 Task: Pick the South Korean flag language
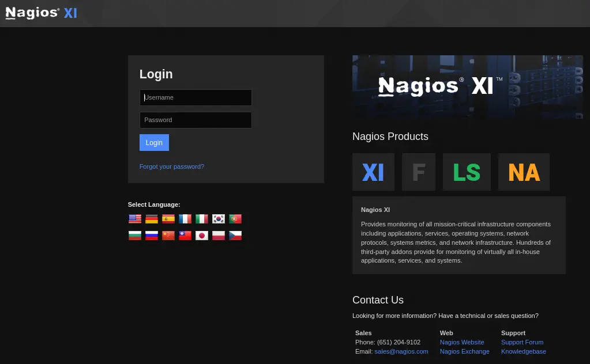[x=219, y=219]
